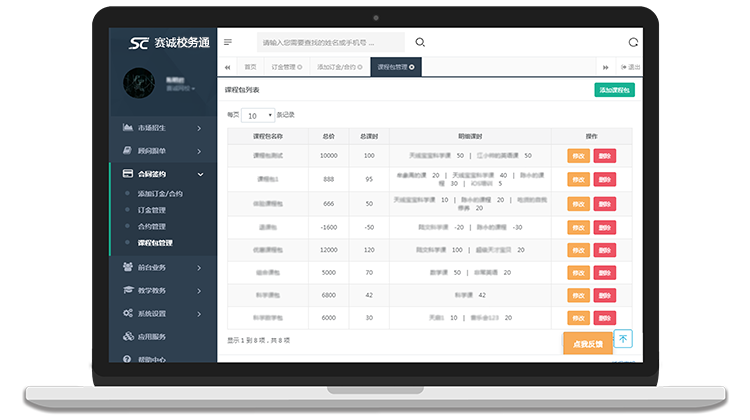Close the 添加订金/合约 tab via its circle icon
Image resolution: width=750 pixels, height=420 pixels.
(360, 67)
